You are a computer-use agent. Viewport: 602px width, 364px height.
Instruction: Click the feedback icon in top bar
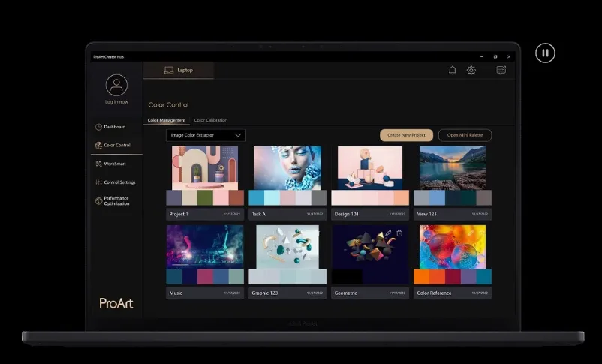coord(501,71)
